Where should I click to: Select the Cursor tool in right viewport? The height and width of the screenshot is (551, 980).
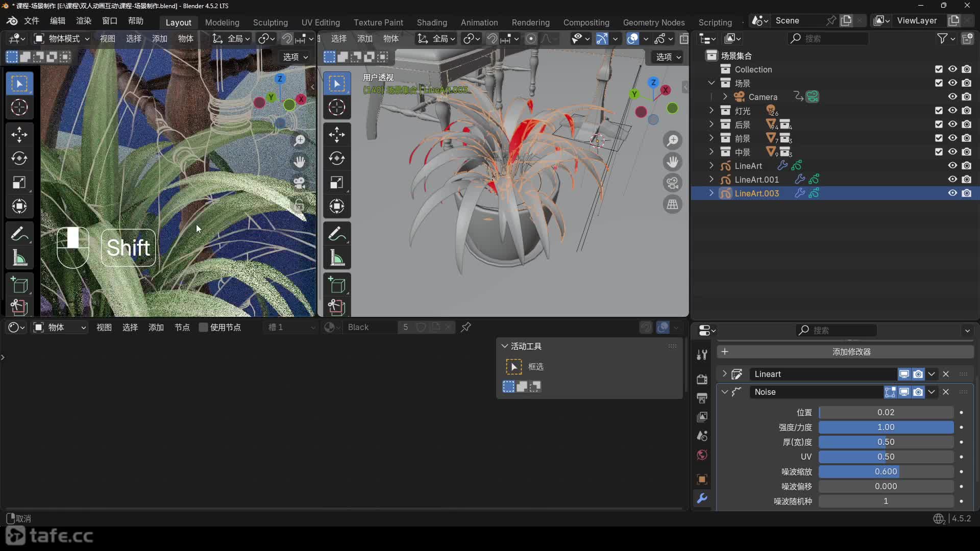coord(337,108)
